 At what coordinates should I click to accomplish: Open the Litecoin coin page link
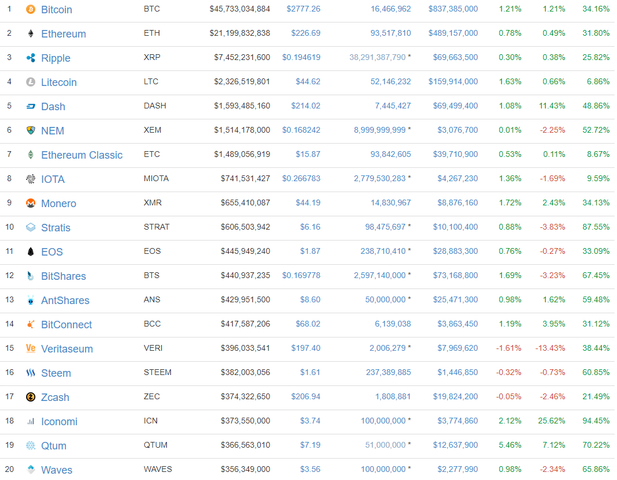59,82
